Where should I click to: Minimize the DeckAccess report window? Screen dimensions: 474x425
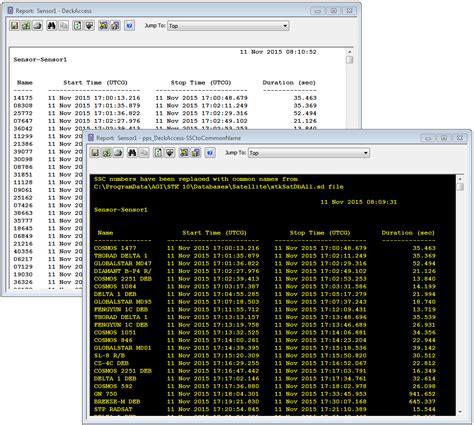pyautogui.click(x=318, y=11)
